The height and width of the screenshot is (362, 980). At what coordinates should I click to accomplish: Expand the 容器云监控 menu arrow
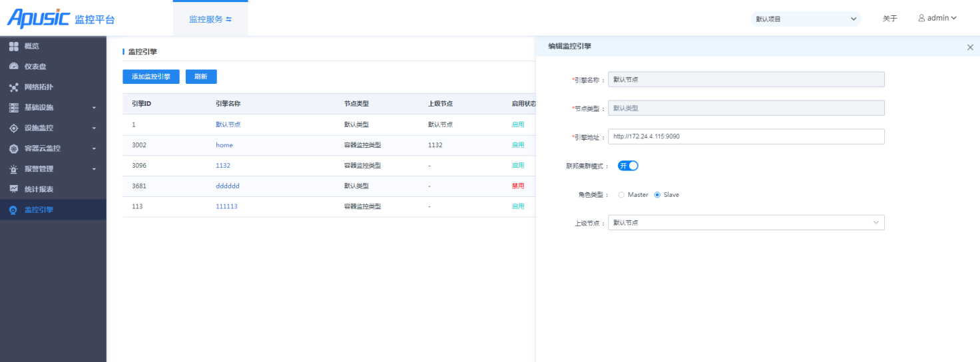94,148
